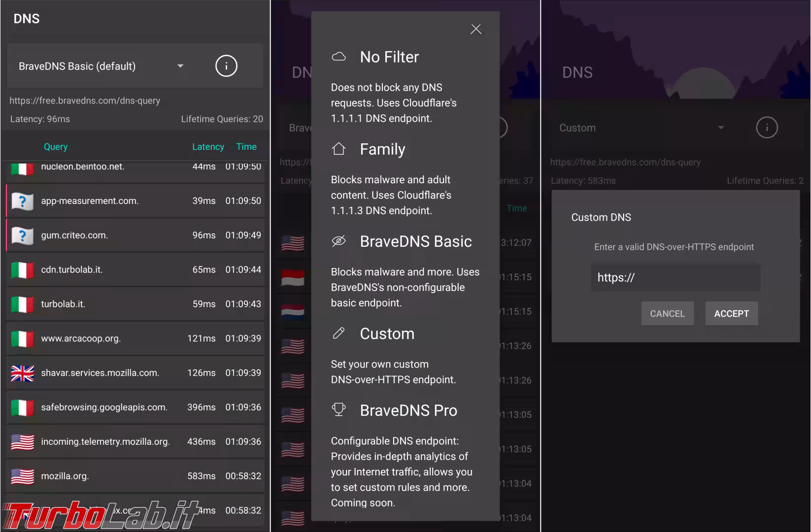The width and height of the screenshot is (811, 532).
Task: Click the info icon beside BraveDNS Basic dropdown
Action: 226,66
